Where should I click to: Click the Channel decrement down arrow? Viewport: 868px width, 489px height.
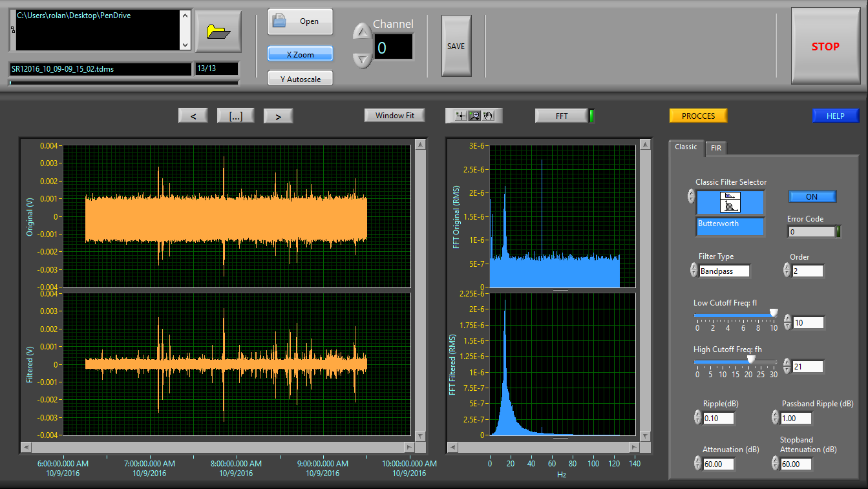[363, 59]
